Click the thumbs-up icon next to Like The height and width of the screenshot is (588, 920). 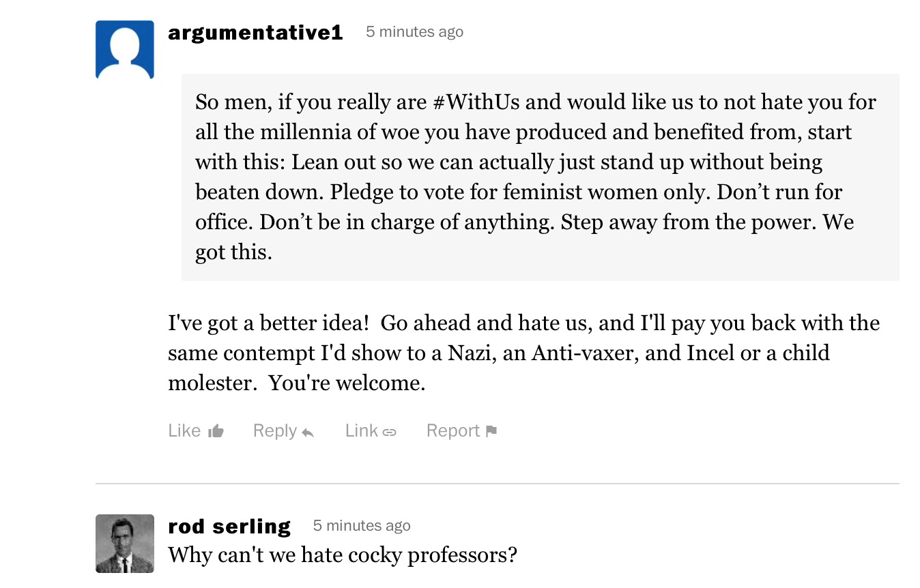tap(216, 430)
